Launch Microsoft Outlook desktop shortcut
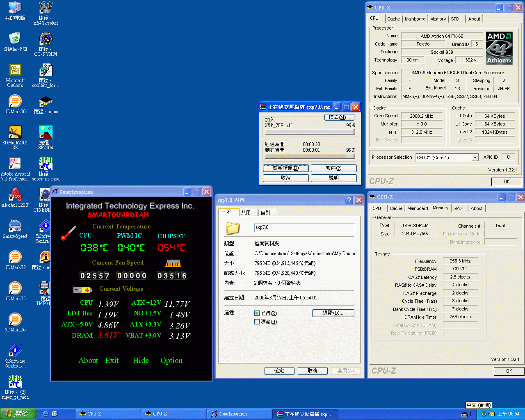Viewport: 525px width, 420px height. 15,75
